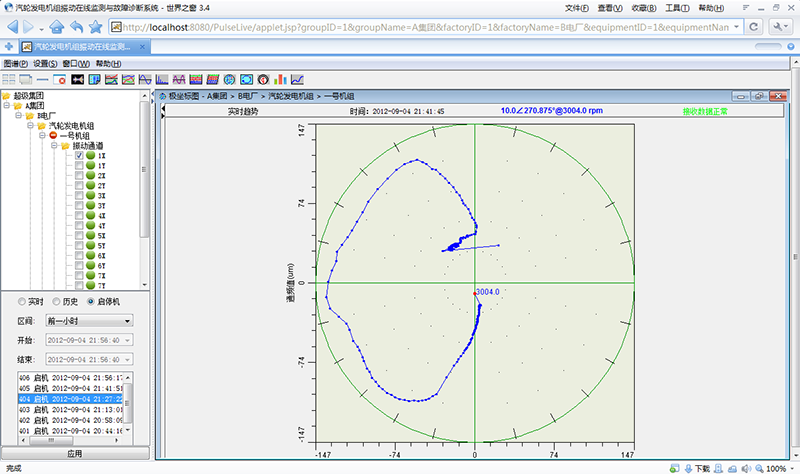Open the blue sine waveform chart icon
Screen dimensions: 800x474
pyautogui.click(x=145, y=79)
